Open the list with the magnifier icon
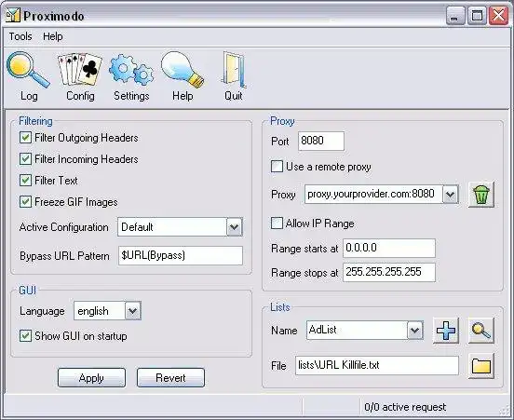 tap(480, 331)
